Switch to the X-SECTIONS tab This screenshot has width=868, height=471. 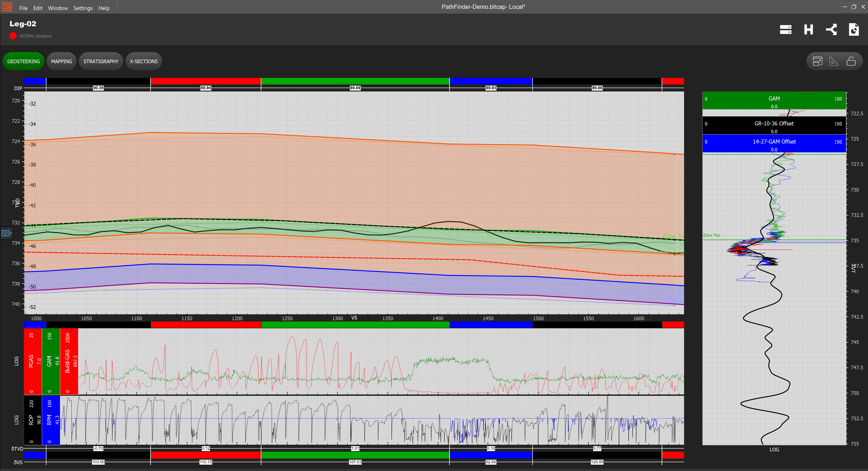[144, 61]
